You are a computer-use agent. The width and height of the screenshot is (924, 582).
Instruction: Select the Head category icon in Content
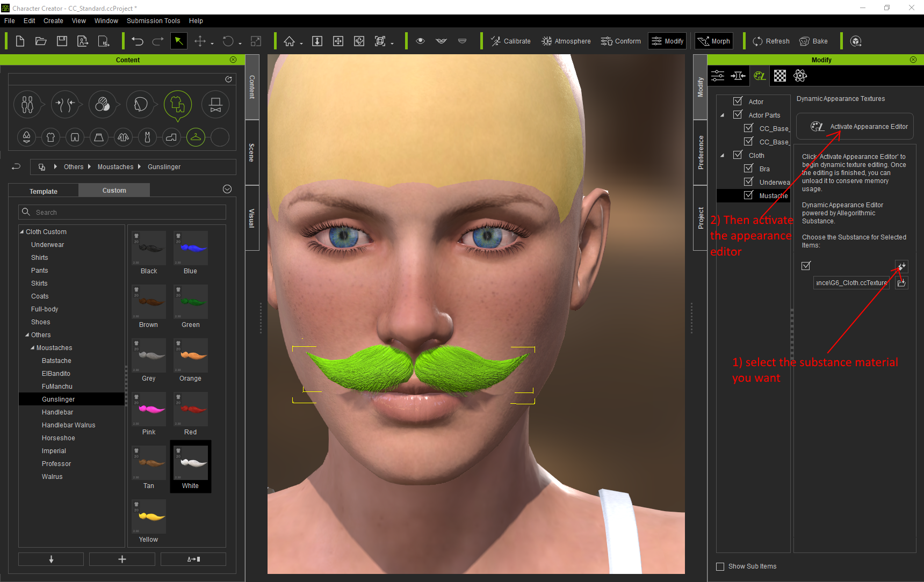(x=140, y=104)
